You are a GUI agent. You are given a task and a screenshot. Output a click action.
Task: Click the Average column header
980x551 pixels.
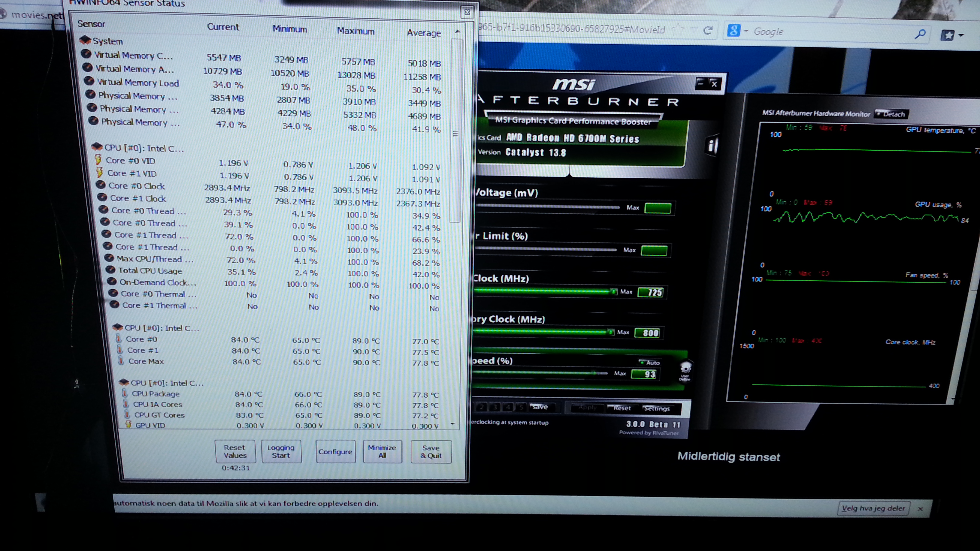424,33
